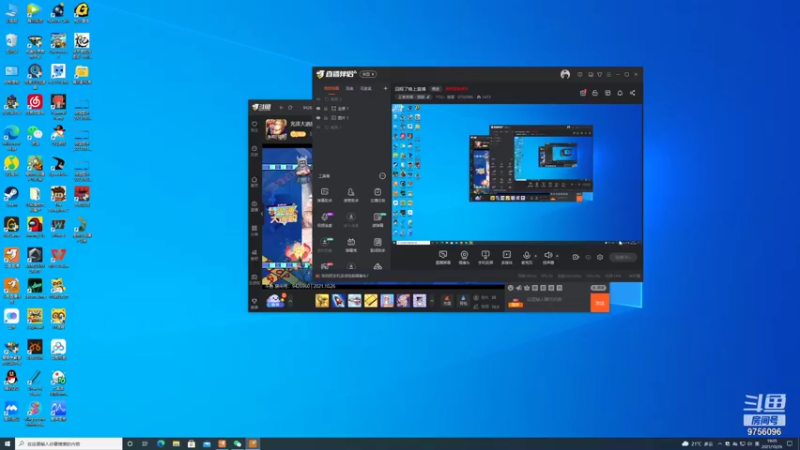Open the Recycle Bin desktop icon
The image size is (800, 450).
tap(11, 41)
